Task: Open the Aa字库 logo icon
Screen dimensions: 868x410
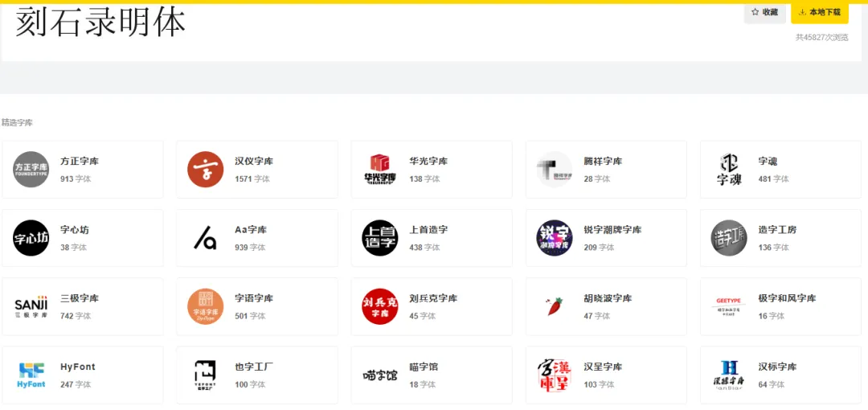Action: point(206,238)
